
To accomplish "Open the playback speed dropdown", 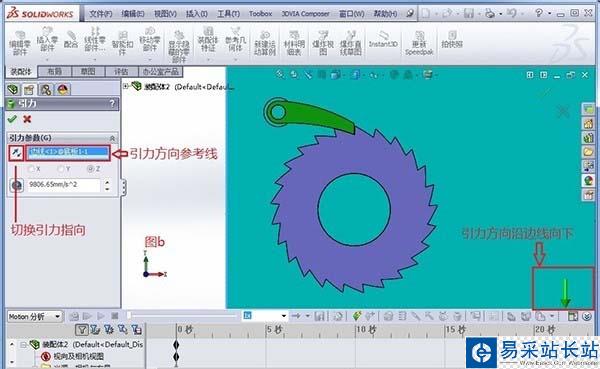I will coord(284,316).
